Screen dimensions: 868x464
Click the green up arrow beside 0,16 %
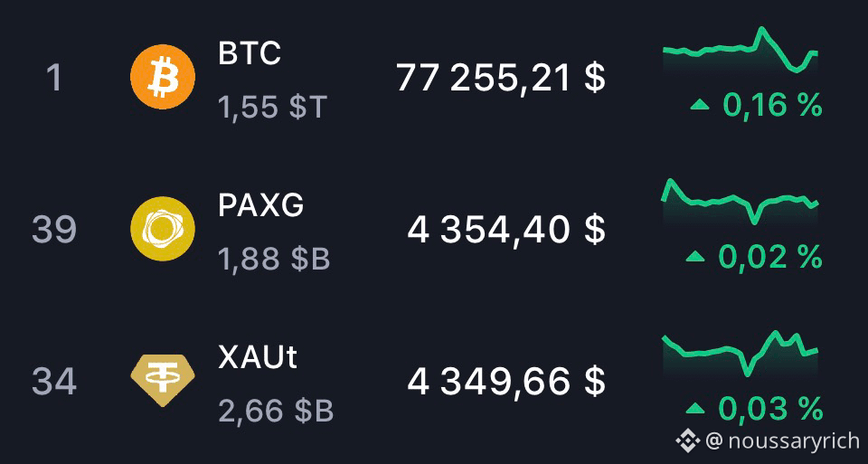point(700,103)
